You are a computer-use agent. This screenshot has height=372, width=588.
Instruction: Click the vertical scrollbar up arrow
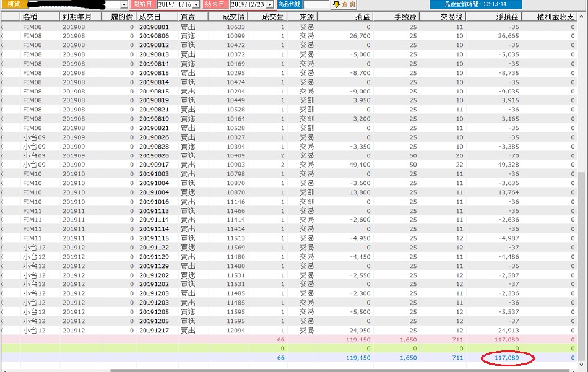tap(581, 17)
